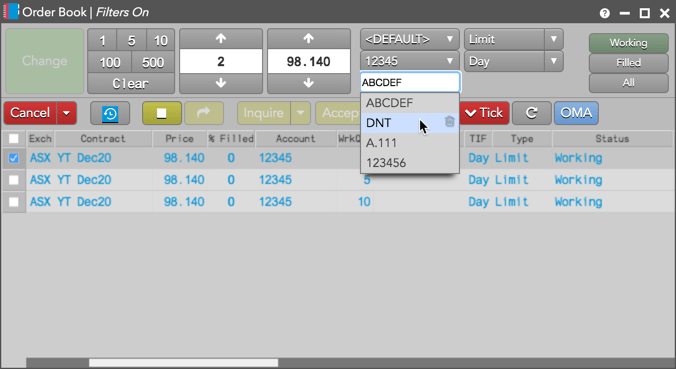Show Filled orders filter
Screen dimensions: 676x369
[628, 63]
